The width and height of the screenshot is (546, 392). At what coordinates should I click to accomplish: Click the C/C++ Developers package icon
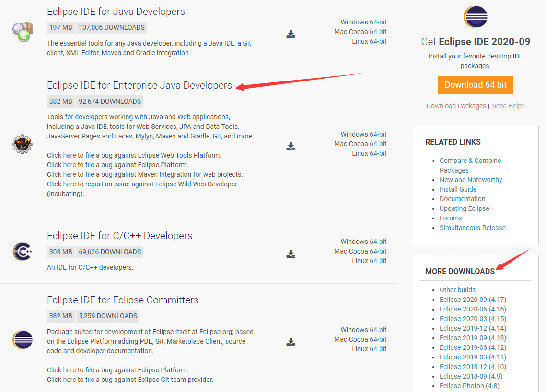23,252
